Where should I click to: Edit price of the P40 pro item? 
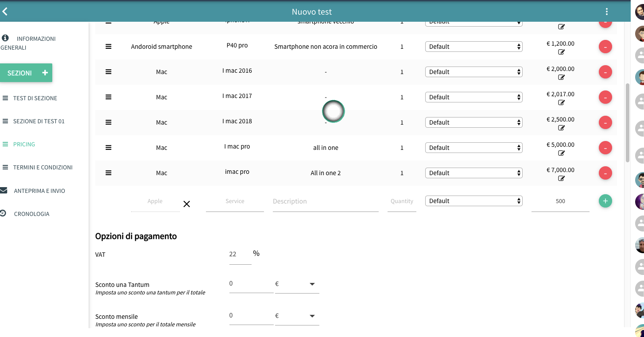point(561,52)
